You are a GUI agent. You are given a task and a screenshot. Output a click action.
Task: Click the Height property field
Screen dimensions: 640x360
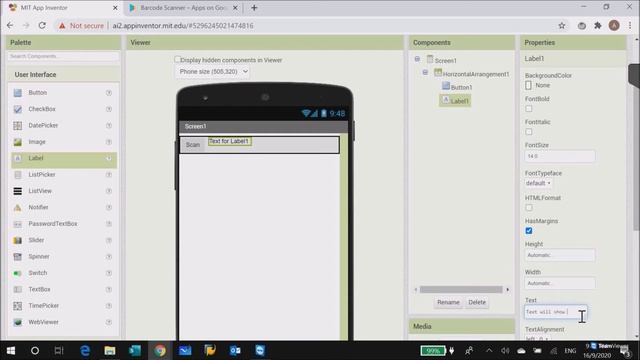click(x=560, y=255)
